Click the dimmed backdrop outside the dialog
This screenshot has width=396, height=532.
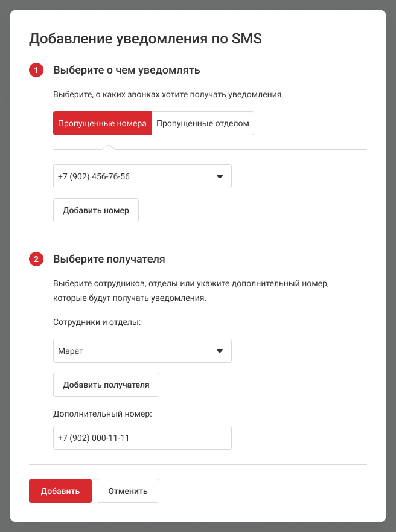(x=391, y=266)
